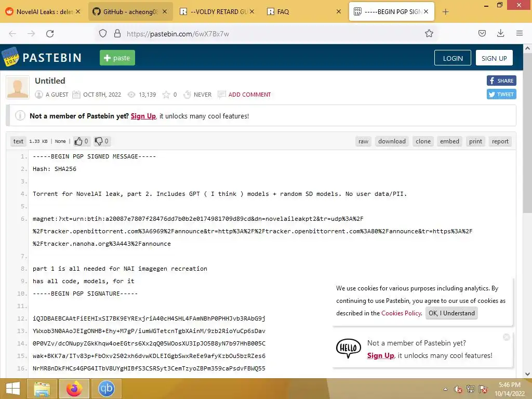Click Sign Up in the member banner
Image resolution: width=532 pixels, height=399 pixels.
point(143,116)
